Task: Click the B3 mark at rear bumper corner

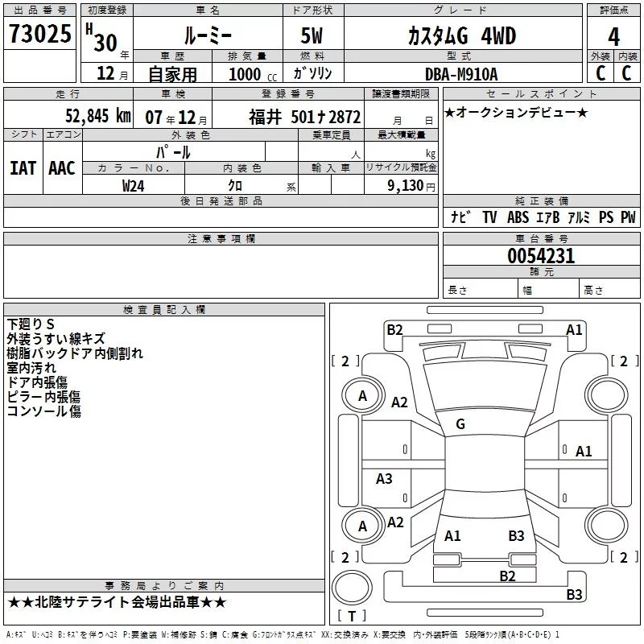Action: [574, 594]
